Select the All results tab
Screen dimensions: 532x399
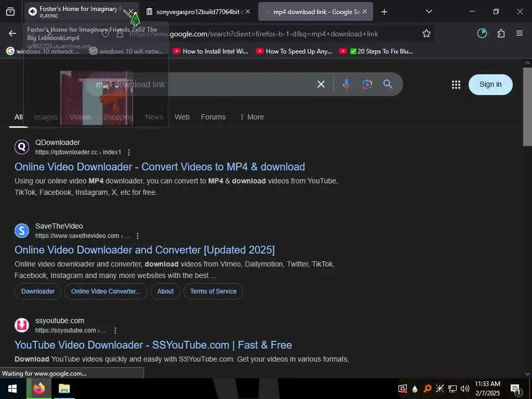pos(18,117)
